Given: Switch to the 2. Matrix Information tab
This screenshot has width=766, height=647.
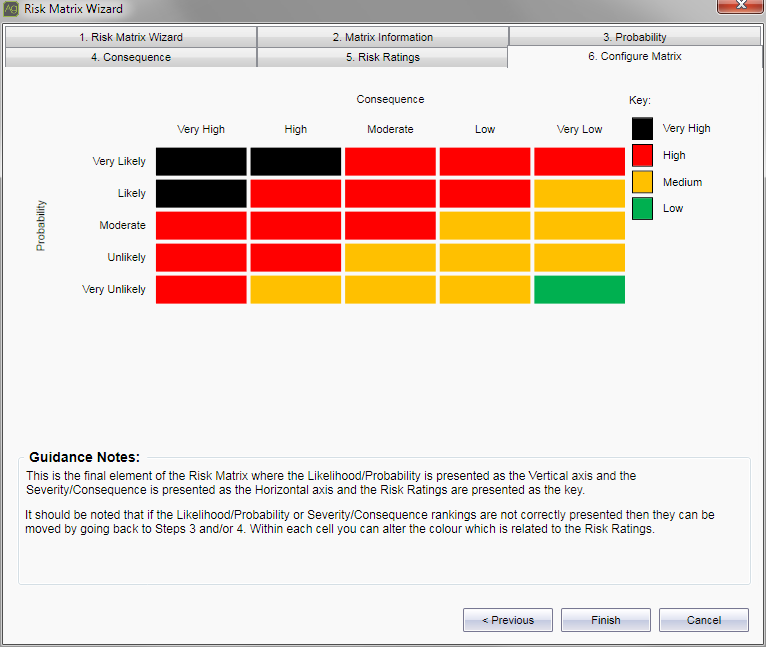Looking at the screenshot, I should tap(383, 37).
